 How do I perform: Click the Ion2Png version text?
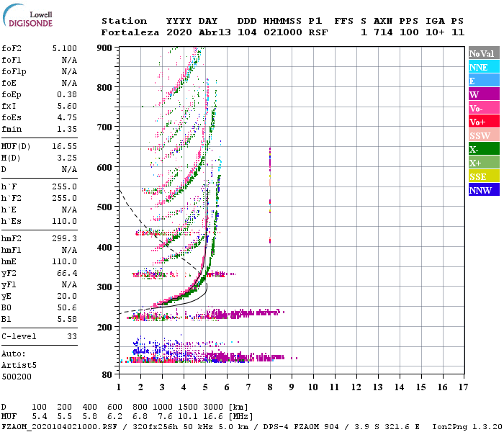[x=467, y=427]
